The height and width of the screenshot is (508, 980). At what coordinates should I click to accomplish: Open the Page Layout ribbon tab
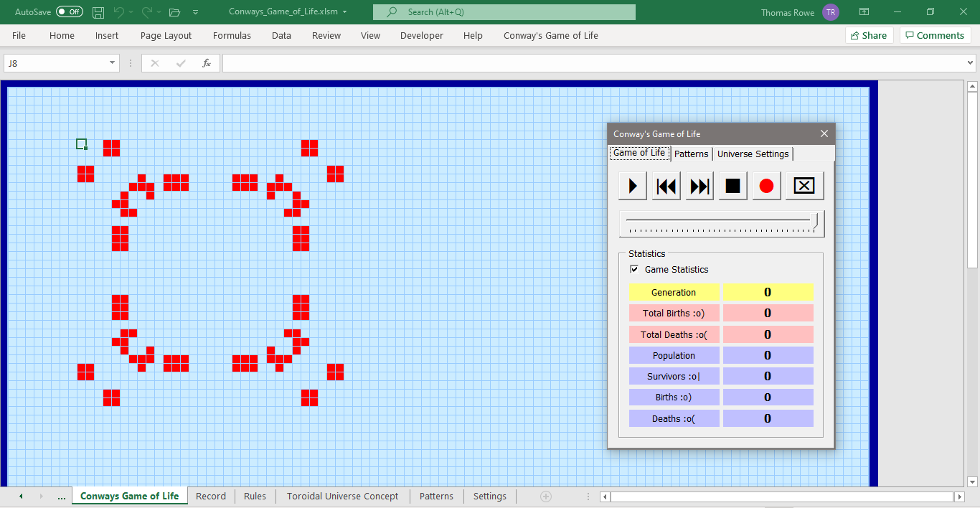click(x=166, y=35)
